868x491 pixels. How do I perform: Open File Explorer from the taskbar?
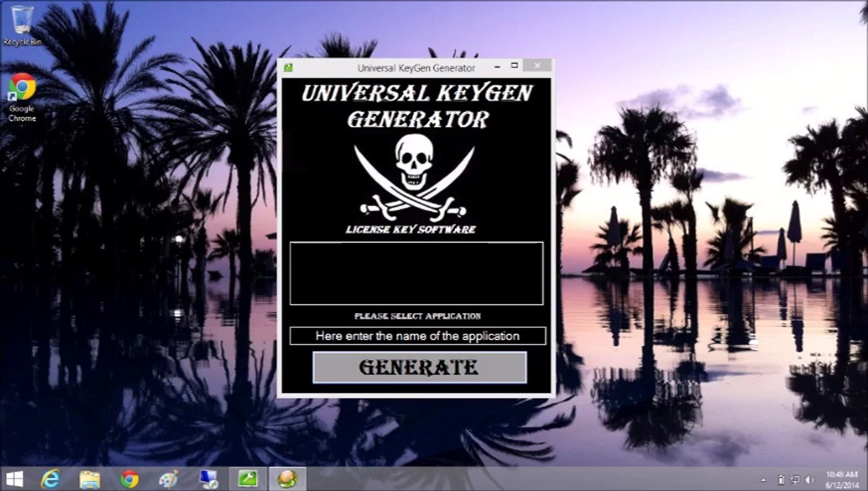(89, 479)
